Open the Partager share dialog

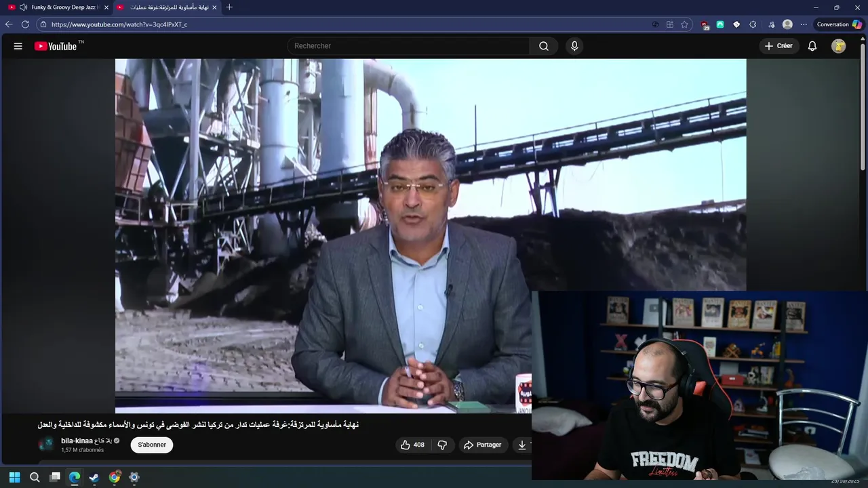[483, 445]
